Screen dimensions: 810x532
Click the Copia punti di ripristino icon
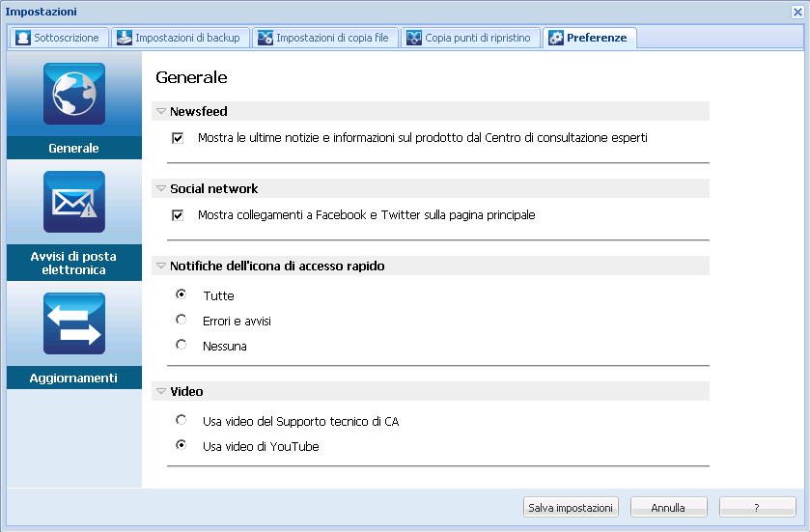414,38
